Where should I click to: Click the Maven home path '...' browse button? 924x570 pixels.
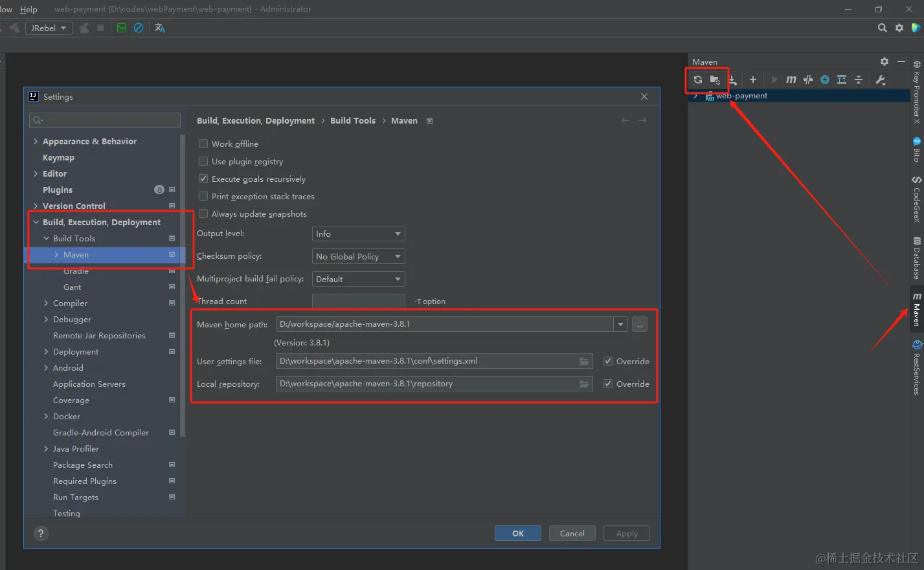(640, 324)
